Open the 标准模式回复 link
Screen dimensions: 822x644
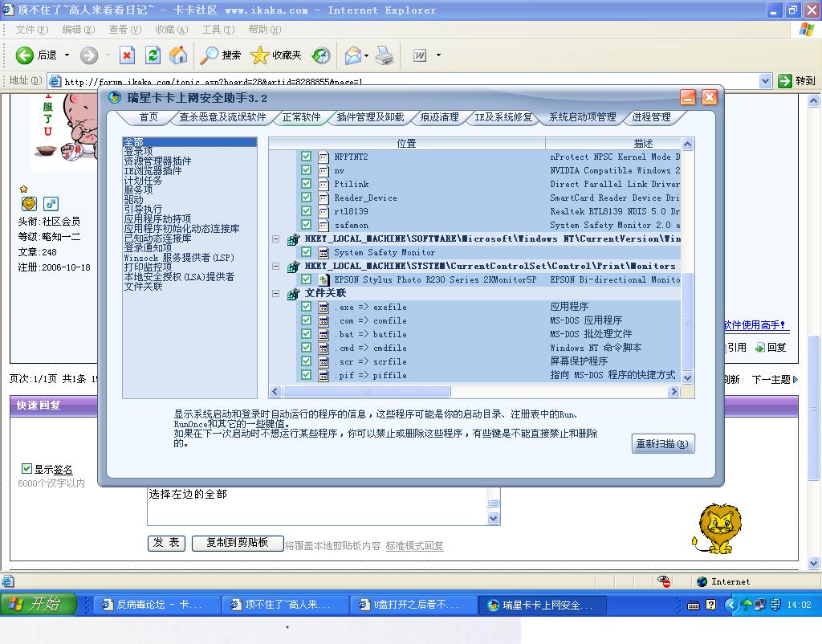[x=415, y=545]
